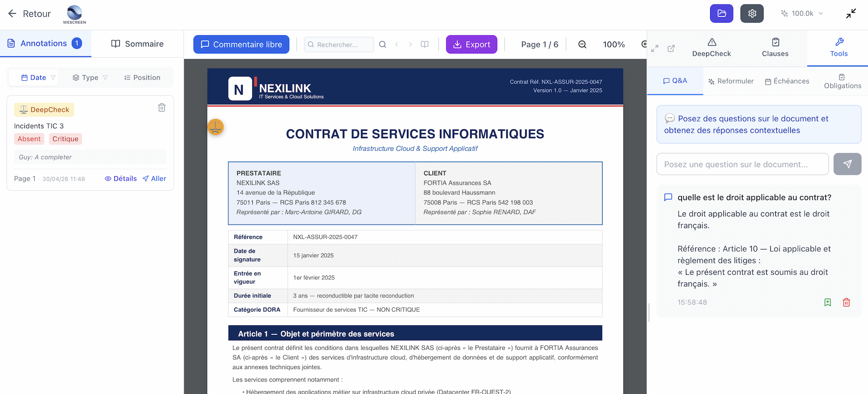Focus the Rechercher search field
The height and width of the screenshot is (394, 868).
[339, 44]
